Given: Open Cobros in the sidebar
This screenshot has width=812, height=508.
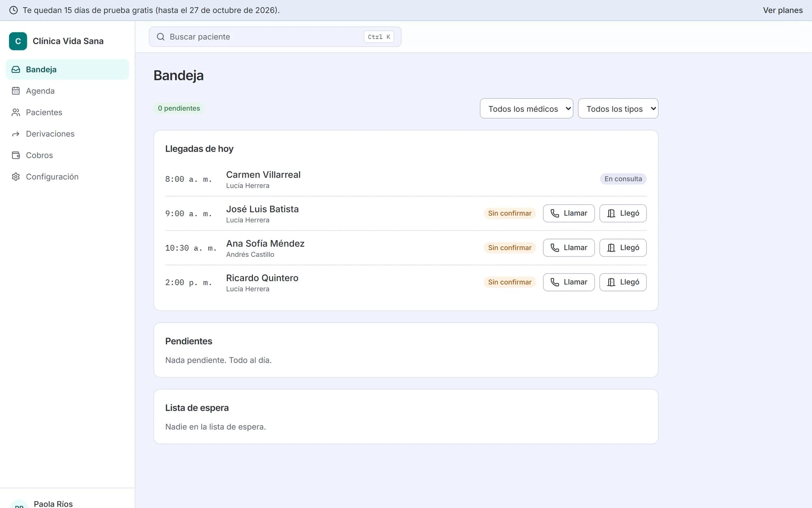Looking at the screenshot, I should point(67,155).
